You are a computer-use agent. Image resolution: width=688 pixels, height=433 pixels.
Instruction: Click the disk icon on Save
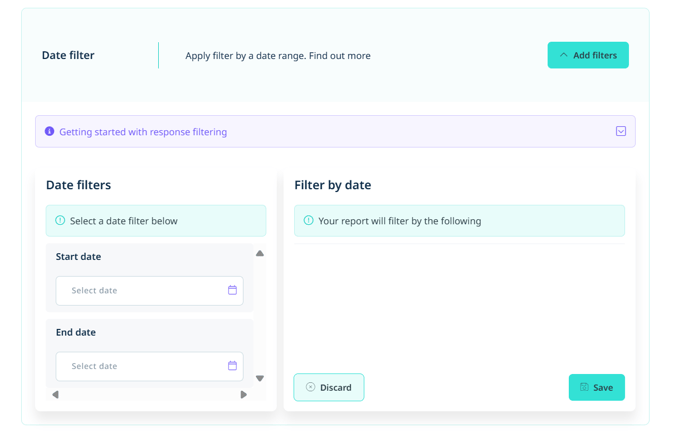point(584,387)
